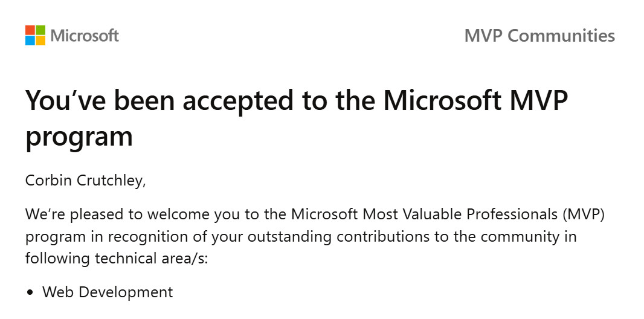Click the word program in the heading
The height and width of the screenshot is (319, 644).
[x=79, y=137]
